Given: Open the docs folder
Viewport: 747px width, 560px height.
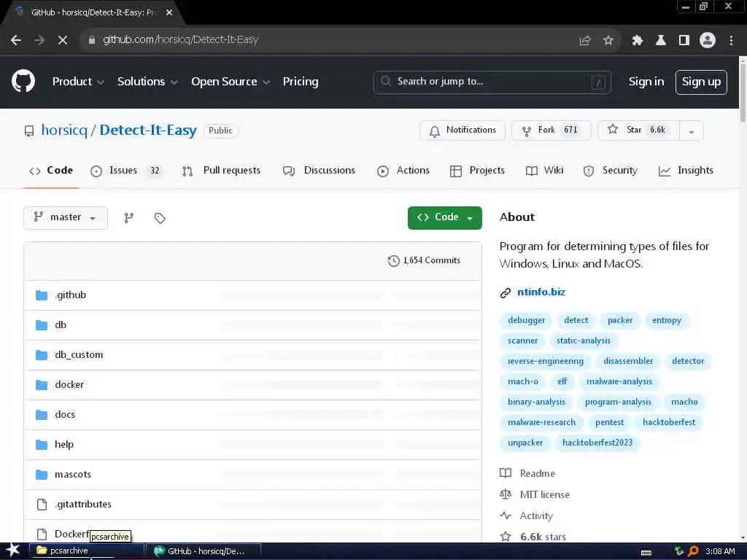Looking at the screenshot, I should click(x=65, y=414).
